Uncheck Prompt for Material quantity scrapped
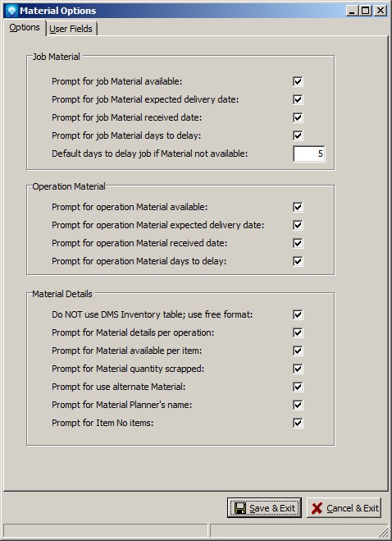Image resolution: width=392 pixels, height=541 pixels. pyautogui.click(x=298, y=369)
